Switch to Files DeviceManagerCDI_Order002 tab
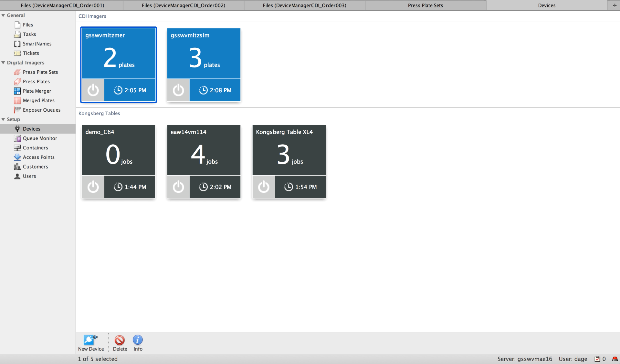This screenshot has height=364, width=620. coord(183,5)
